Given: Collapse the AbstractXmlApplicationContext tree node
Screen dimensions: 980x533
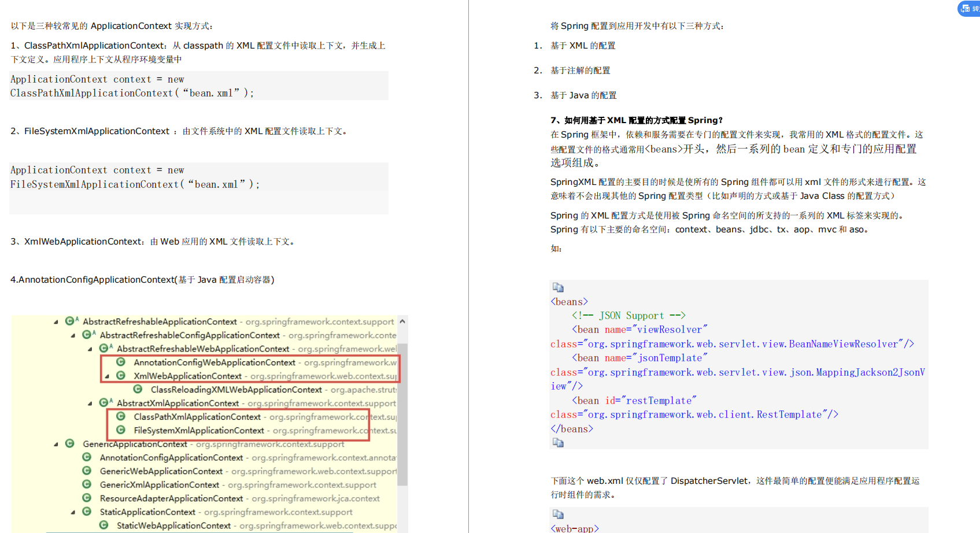Looking at the screenshot, I should point(90,404).
